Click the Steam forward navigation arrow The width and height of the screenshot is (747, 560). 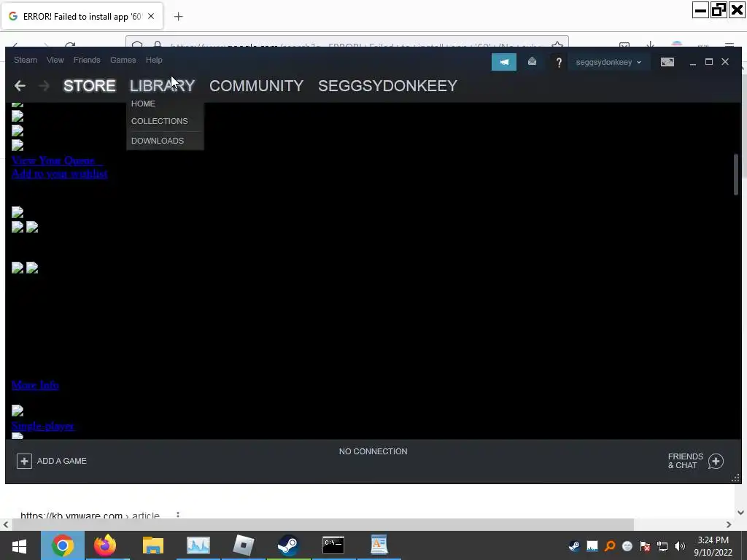tap(44, 86)
